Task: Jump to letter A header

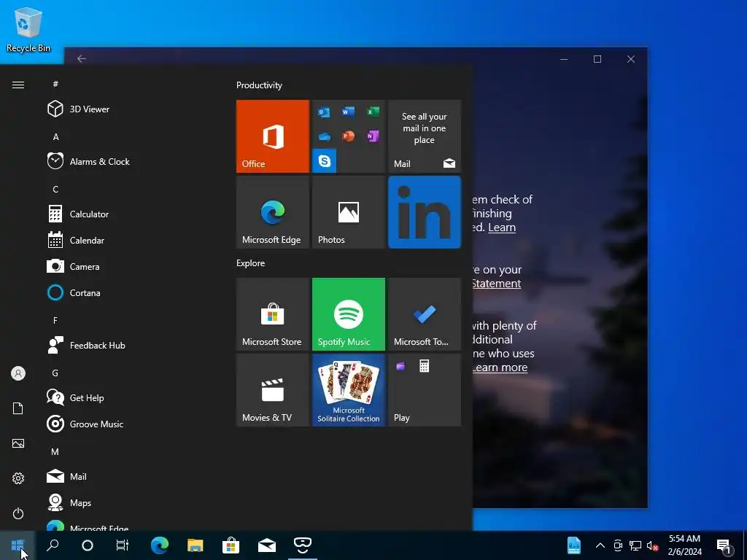Action: click(55, 136)
